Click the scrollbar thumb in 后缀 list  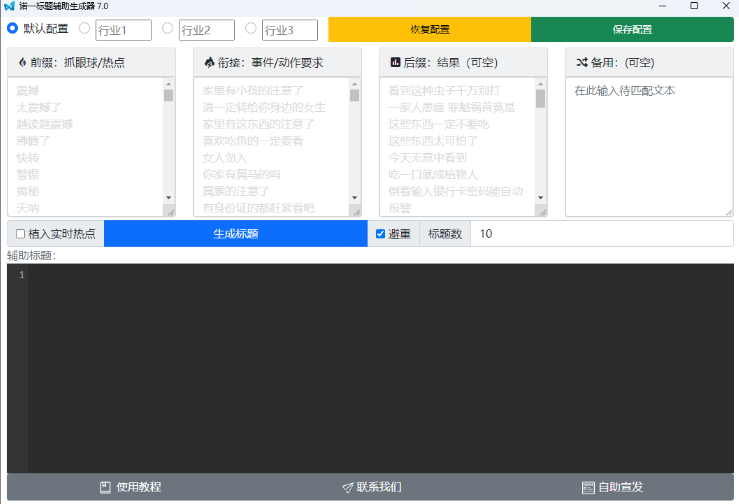tap(541, 98)
